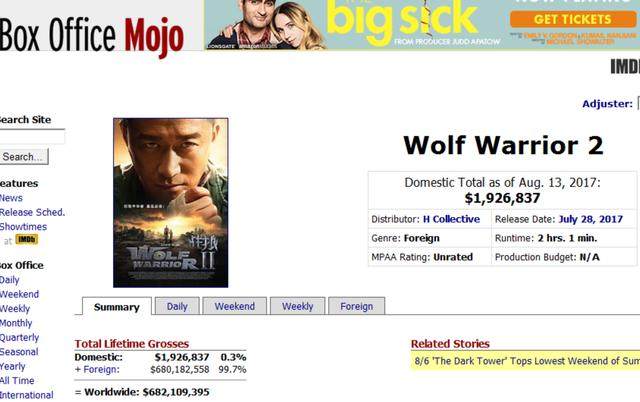
Task: Open the Quarterly box office link
Action: click(x=19, y=338)
